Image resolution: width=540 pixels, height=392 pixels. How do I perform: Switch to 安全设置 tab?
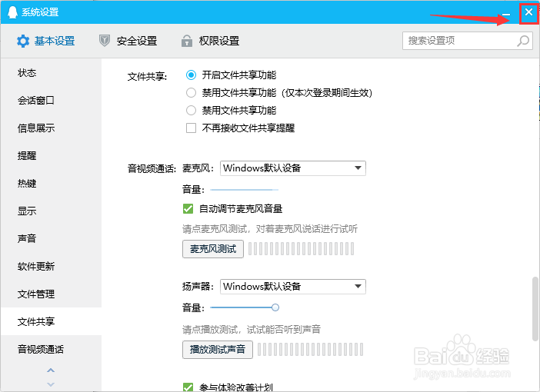(128, 41)
